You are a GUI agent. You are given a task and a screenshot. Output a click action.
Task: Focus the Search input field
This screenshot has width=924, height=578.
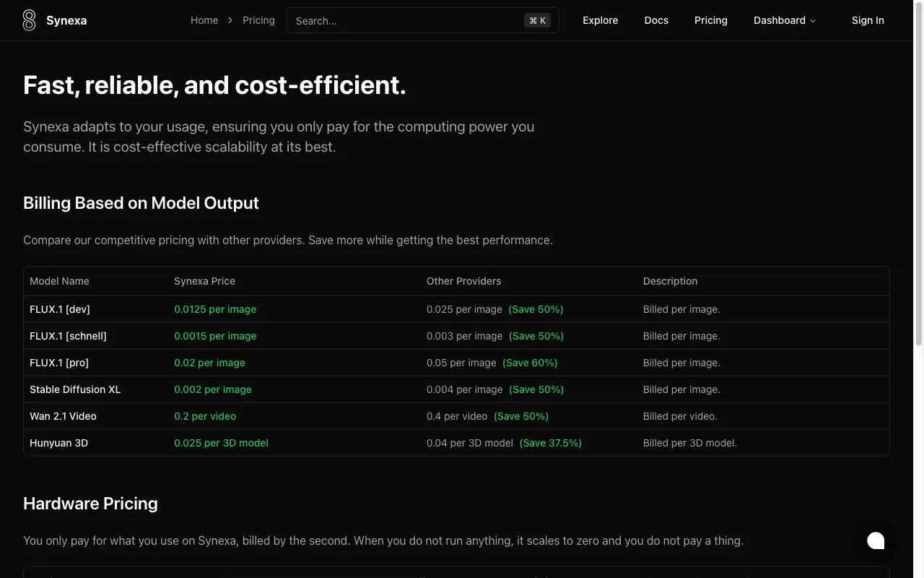point(423,20)
